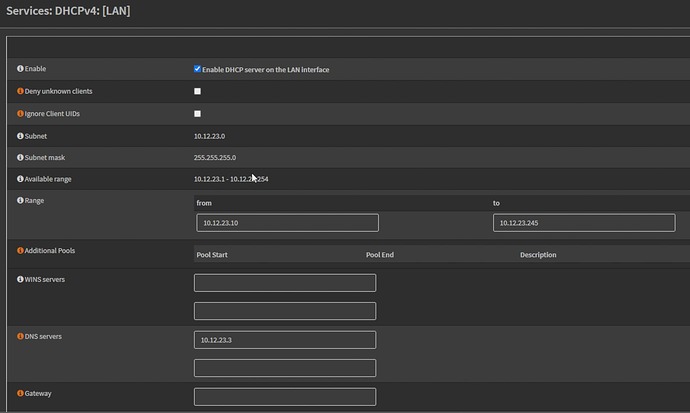Click the info icon beside WINS servers

(21, 279)
